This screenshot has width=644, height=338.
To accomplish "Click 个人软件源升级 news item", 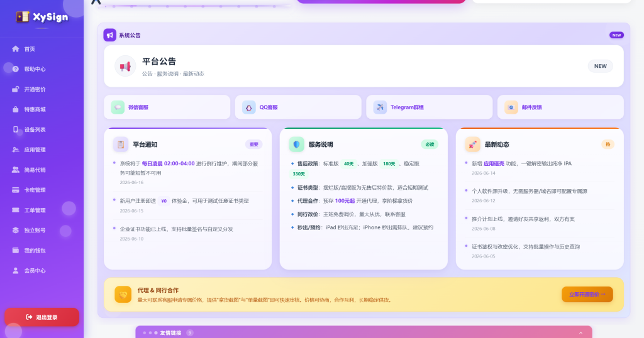I will [x=529, y=191].
